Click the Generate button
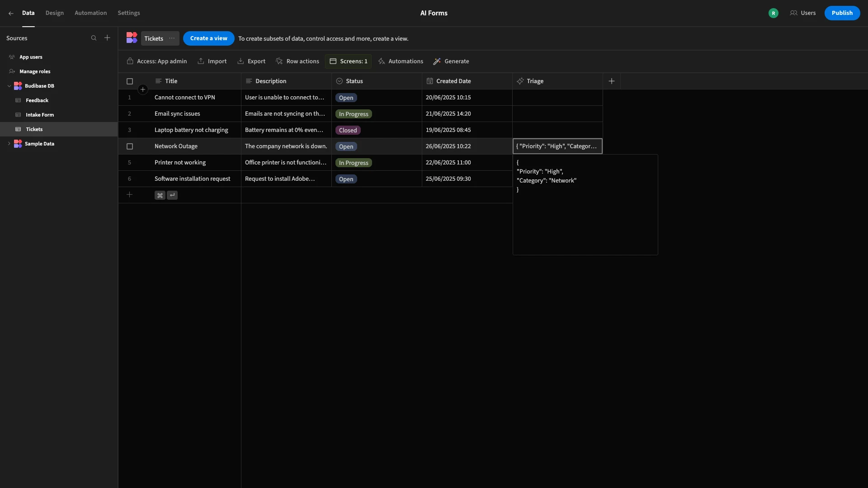 coord(451,61)
